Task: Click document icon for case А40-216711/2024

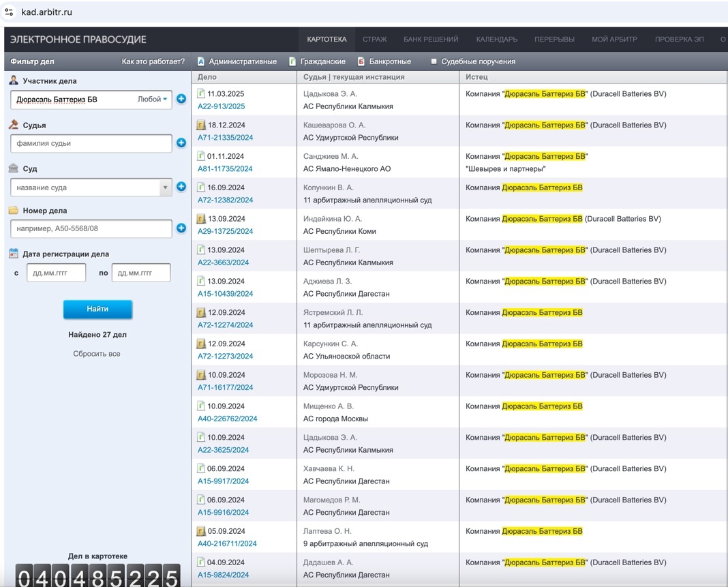Action: click(201, 530)
